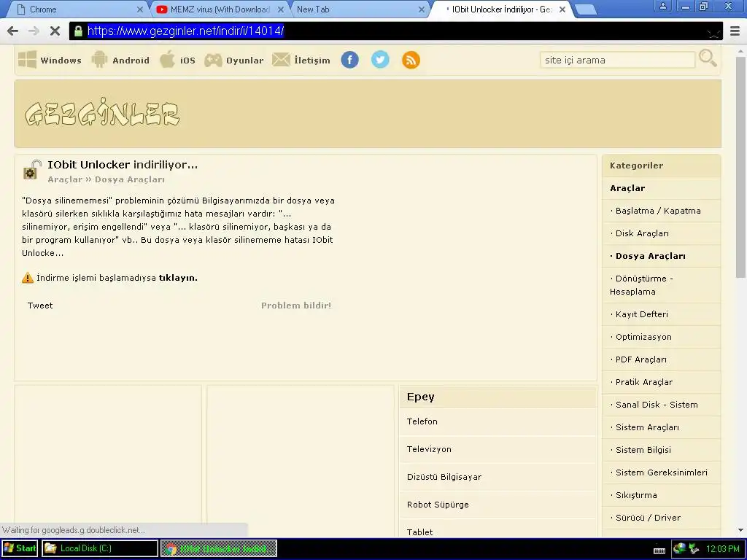Open Sanal Disk - Sistem category
Screen dimensions: 747x560
[657, 405]
